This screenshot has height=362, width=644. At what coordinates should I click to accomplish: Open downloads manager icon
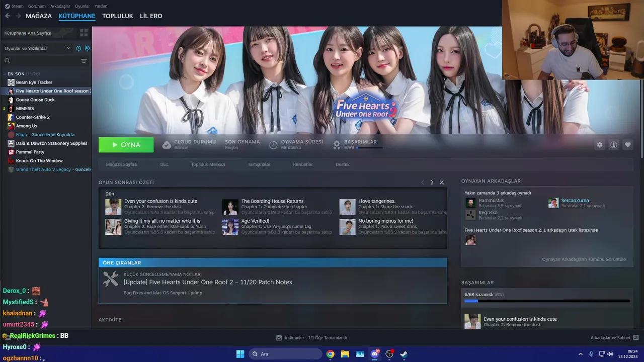279,338
